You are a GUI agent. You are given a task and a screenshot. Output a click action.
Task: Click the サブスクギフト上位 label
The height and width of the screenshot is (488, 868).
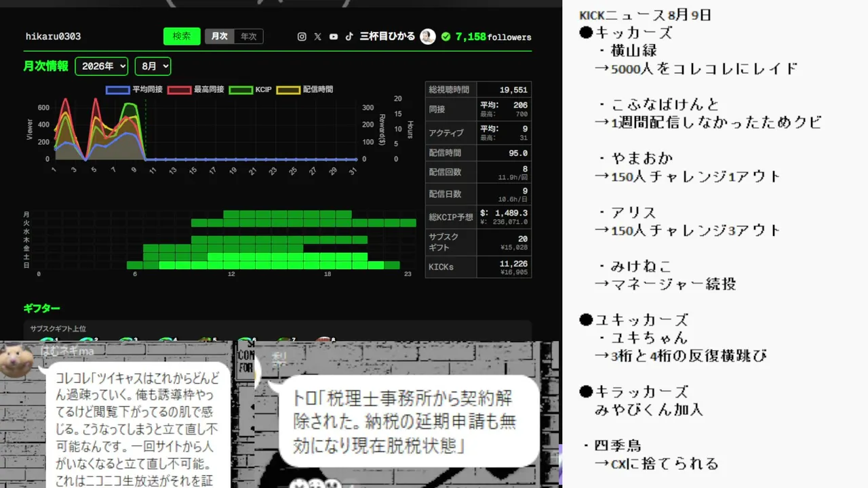58,329
